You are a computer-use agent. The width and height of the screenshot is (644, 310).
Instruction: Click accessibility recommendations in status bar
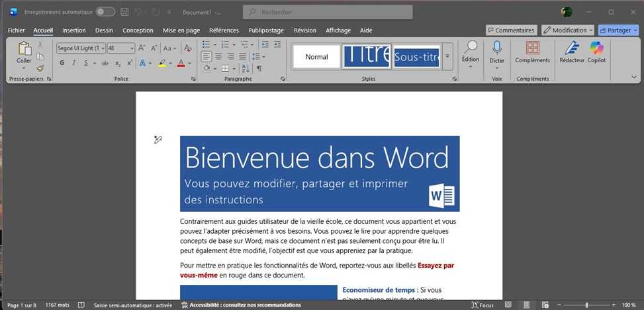(x=241, y=305)
